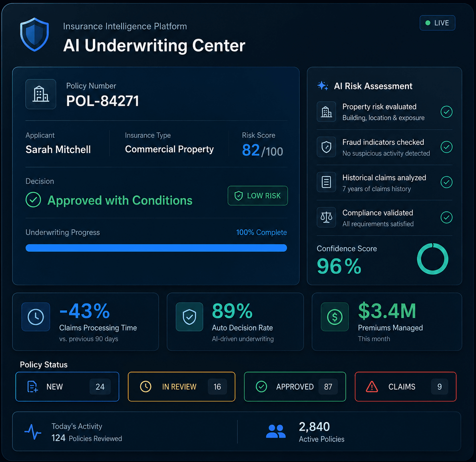Click the Today's Activity label
The width and height of the screenshot is (476, 462).
[x=77, y=426]
